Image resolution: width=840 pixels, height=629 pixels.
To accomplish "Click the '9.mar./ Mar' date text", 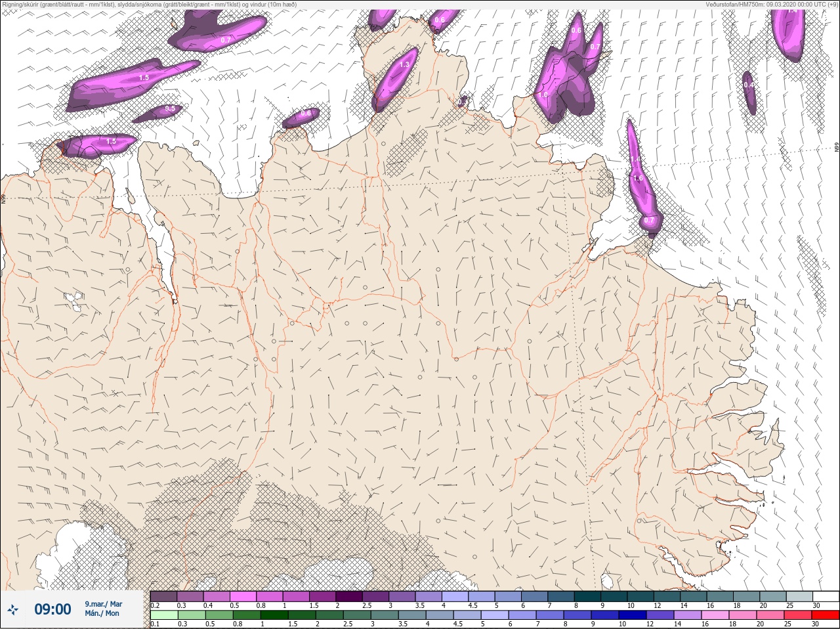I will [103, 604].
